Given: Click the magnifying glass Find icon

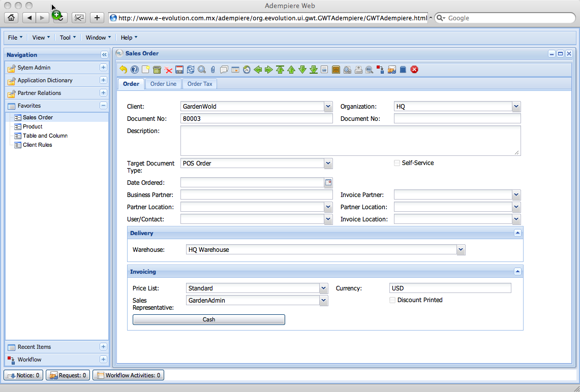Looking at the screenshot, I should coord(202,70).
